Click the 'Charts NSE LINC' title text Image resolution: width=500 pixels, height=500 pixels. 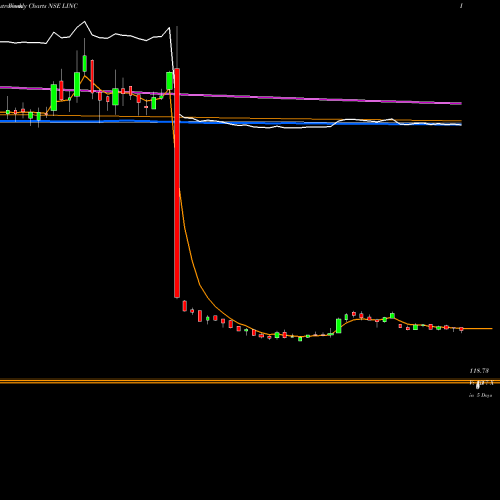tap(53, 6)
